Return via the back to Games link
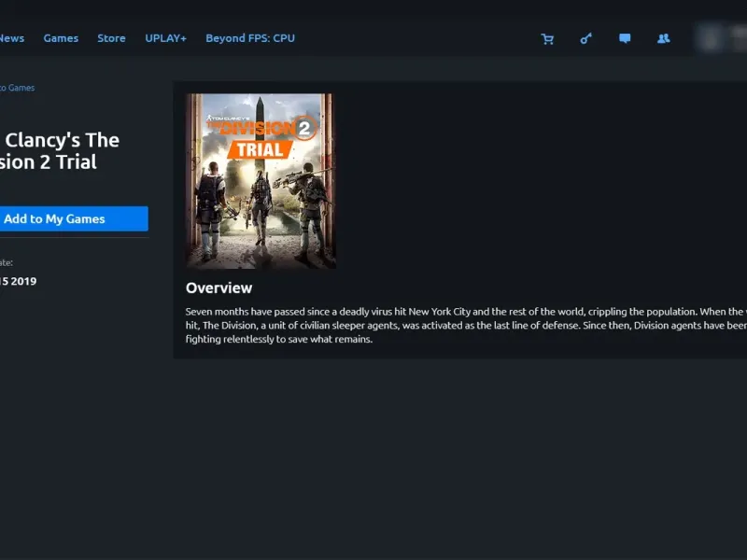The width and height of the screenshot is (747, 560). [x=17, y=88]
